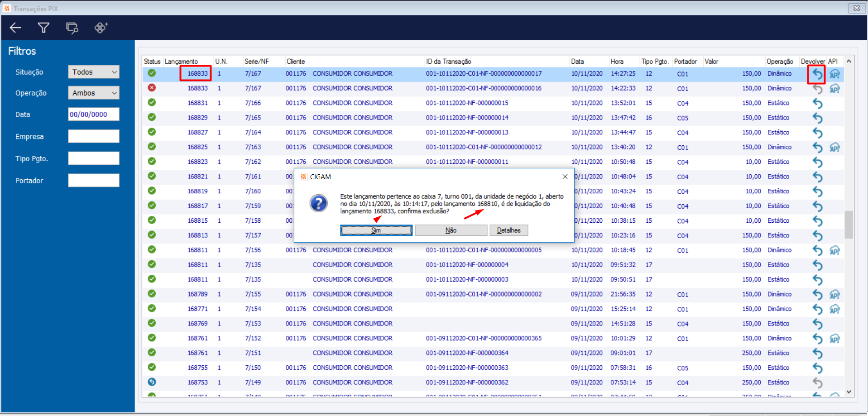The height and width of the screenshot is (416, 868).
Task: Click the Empresa filter input field
Action: [94, 136]
